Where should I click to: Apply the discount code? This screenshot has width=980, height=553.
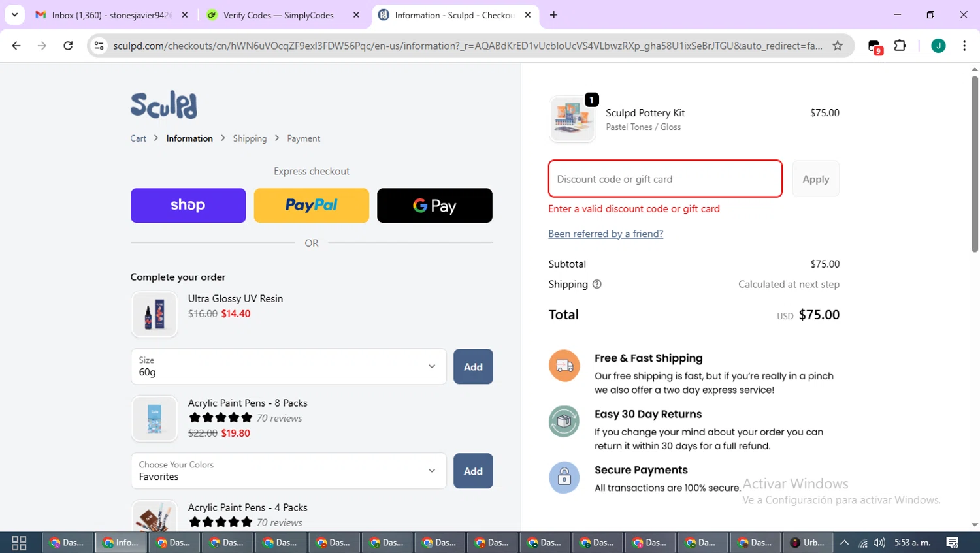tap(815, 179)
